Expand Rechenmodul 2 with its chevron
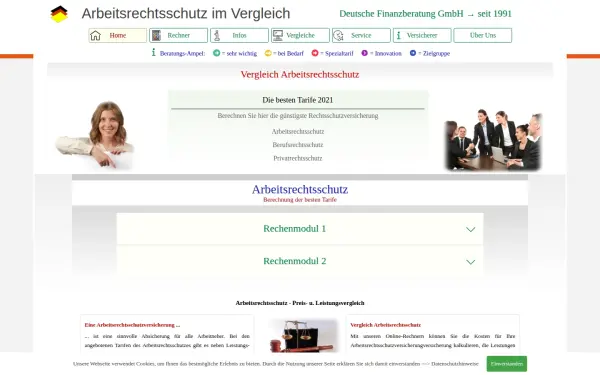 tap(471, 262)
